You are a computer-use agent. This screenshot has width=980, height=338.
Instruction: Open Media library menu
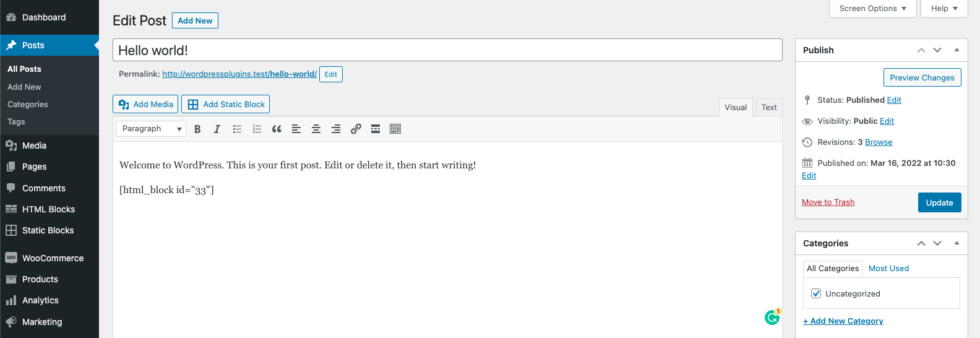(49, 145)
